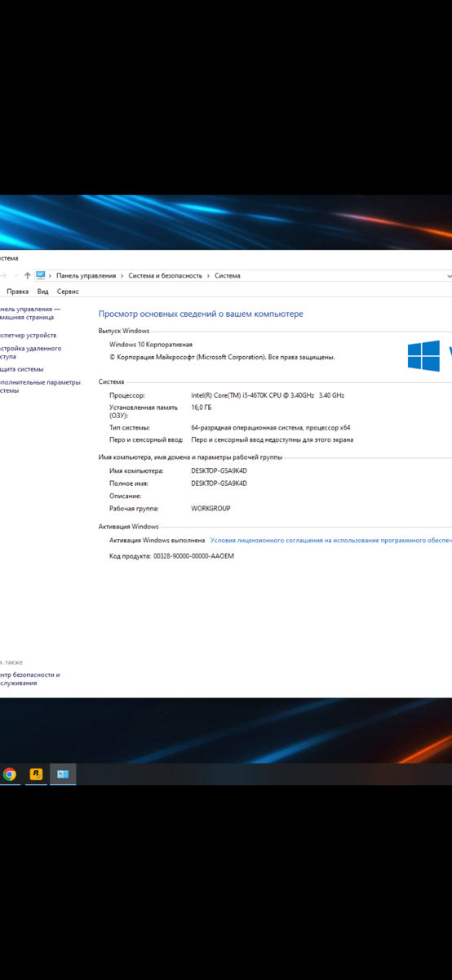Open Диспетчер устройств link
This screenshot has height=980, width=452.
[29, 336]
